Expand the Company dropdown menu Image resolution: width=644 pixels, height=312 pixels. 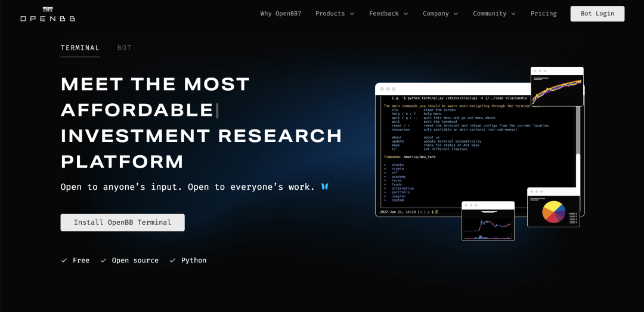coord(440,14)
